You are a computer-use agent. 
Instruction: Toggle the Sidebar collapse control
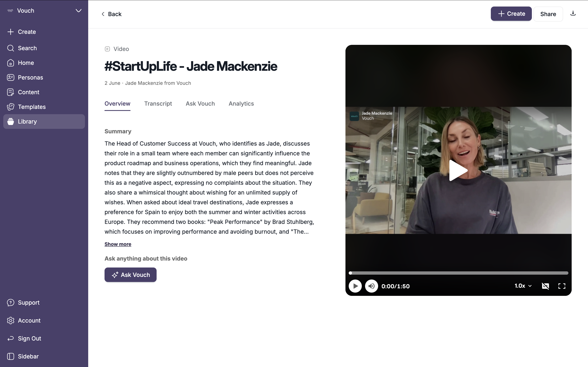pyautogui.click(x=10, y=356)
